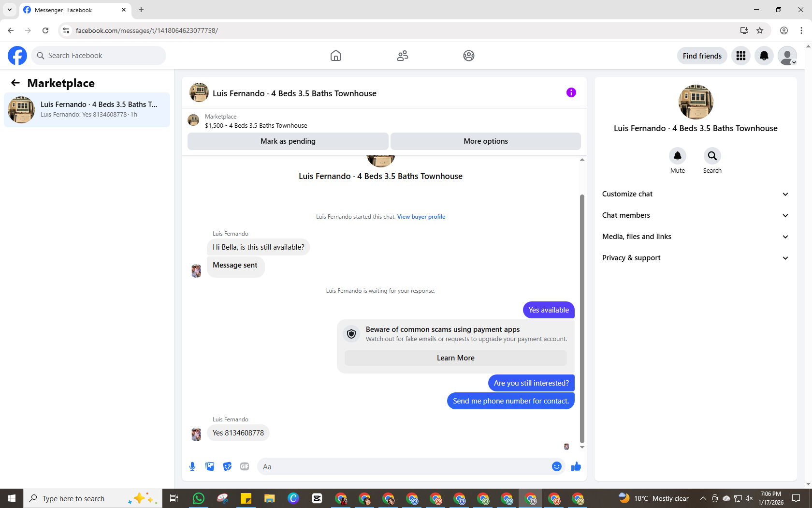The width and height of the screenshot is (812, 508).
Task: Expand Customize chat section
Action: (696, 194)
